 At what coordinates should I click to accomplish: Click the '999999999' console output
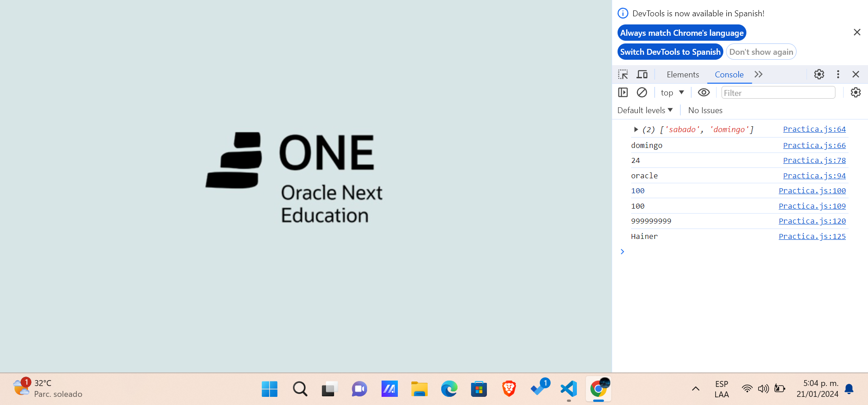(651, 221)
